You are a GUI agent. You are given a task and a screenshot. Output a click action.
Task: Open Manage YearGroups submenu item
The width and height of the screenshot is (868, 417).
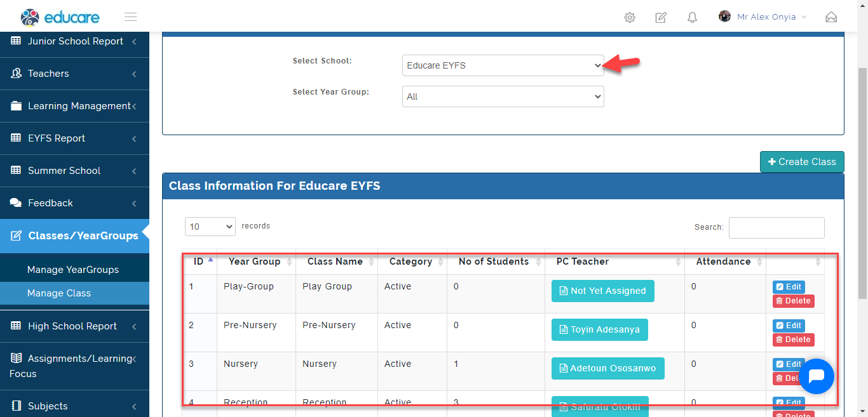(74, 270)
